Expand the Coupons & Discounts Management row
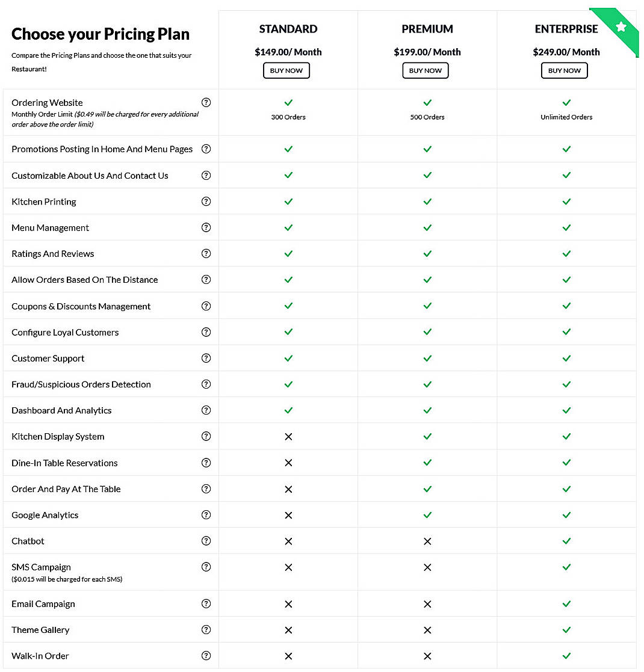The width and height of the screenshot is (644, 672). (81, 306)
